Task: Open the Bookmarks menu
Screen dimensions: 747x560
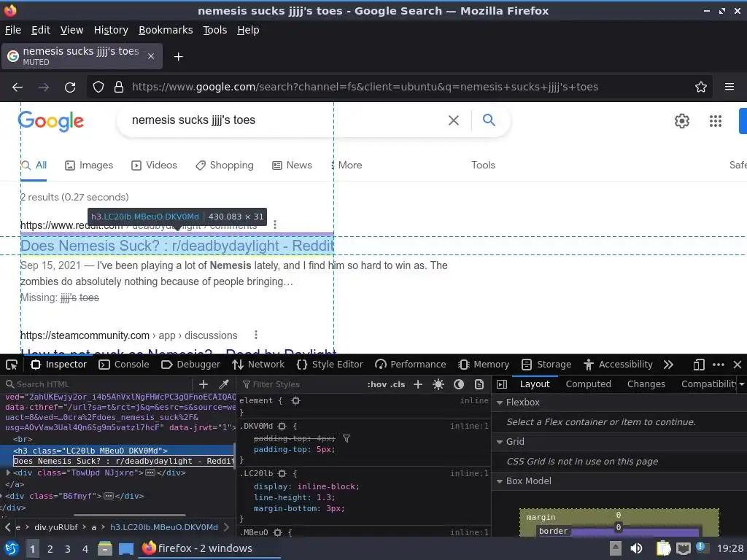Action: (166, 30)
